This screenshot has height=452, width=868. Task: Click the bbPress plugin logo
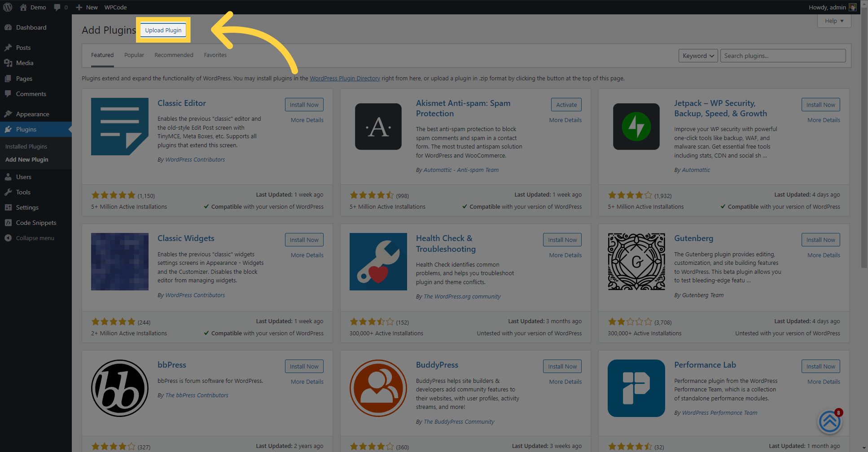[120, 388]
